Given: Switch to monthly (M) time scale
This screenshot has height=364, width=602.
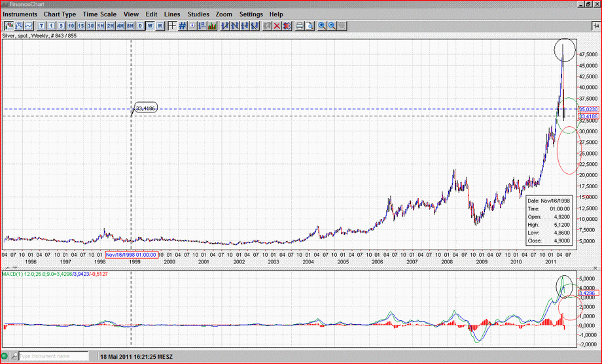Looking at the screenshot, I should point(160,25).
